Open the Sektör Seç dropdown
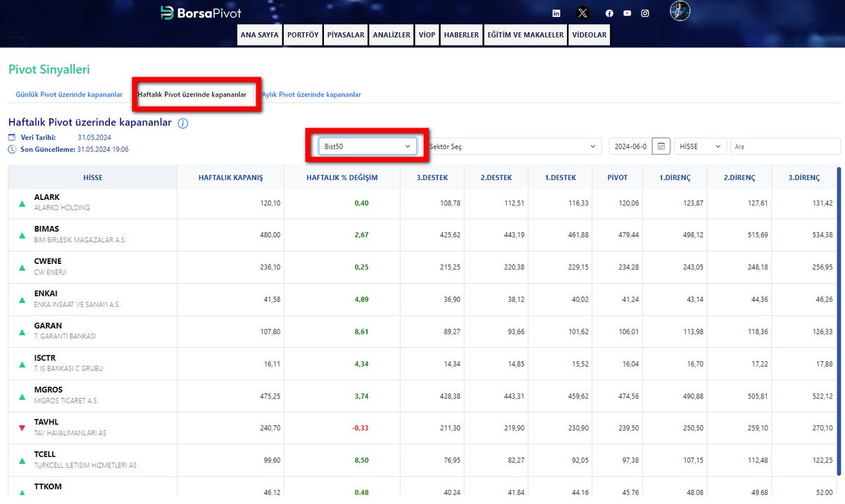 pyautogui.click(x=513, y=146)
